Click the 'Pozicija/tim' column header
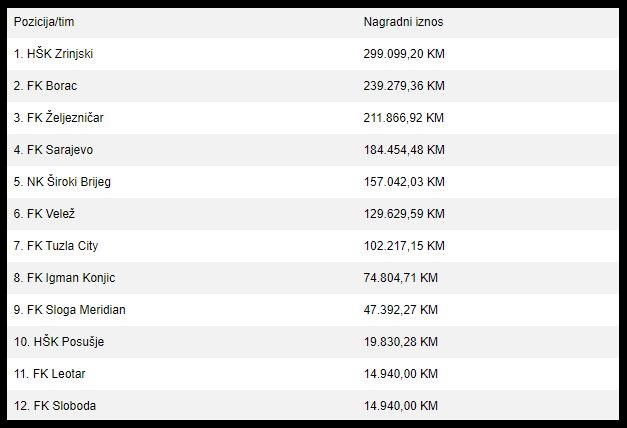This screenshot has width=627, height=428. point(44,22)
